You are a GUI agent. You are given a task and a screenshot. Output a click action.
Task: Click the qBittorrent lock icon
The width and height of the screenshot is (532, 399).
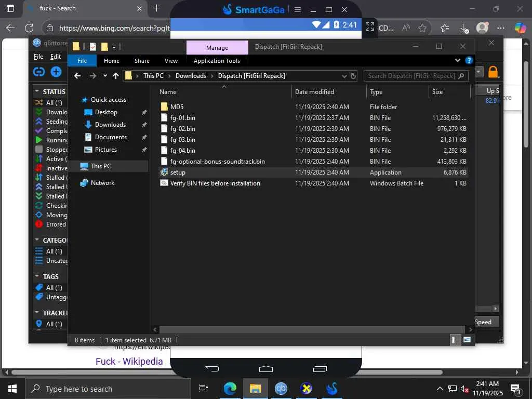coord(493,72)
